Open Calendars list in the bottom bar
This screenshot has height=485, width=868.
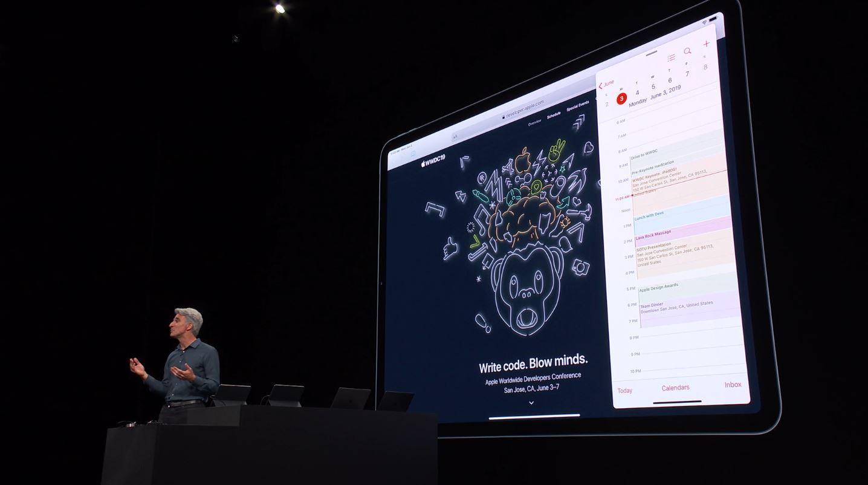point(675,388)
